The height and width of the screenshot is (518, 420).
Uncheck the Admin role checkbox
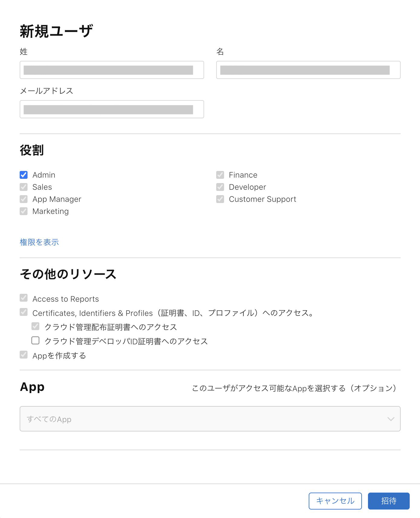click(24, 175)
